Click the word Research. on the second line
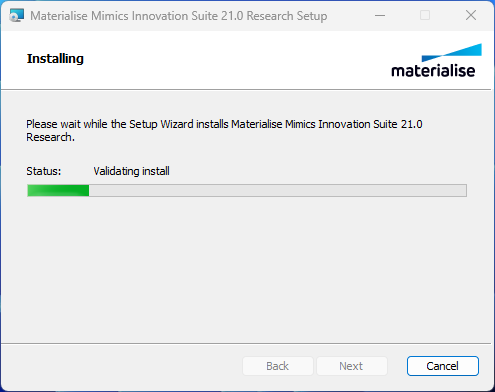The image size is (495, 392). pyautogui.click(x=50, y=137)
